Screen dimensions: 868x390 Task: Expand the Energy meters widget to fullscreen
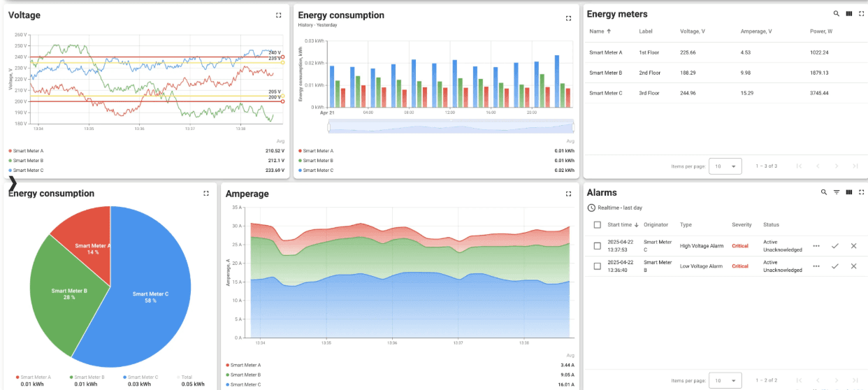[x=862, y=13]
